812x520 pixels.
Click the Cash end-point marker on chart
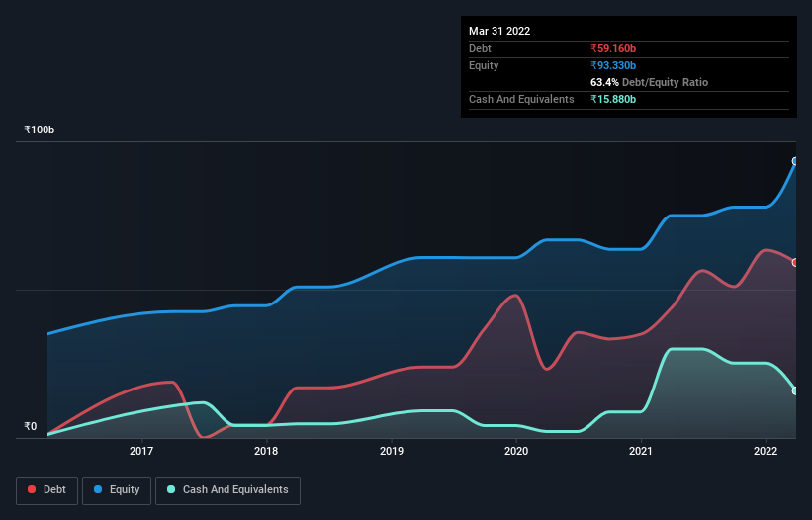pos(795,390)
